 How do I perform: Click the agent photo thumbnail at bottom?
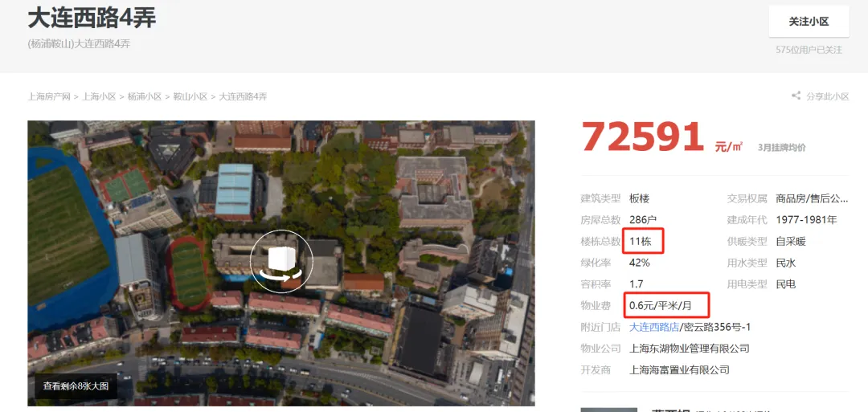click(608, 409)
